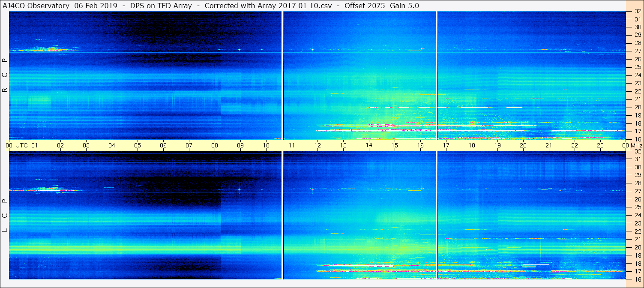
Task: Select hour 07 on the time axis
Action: click(189, 145)
